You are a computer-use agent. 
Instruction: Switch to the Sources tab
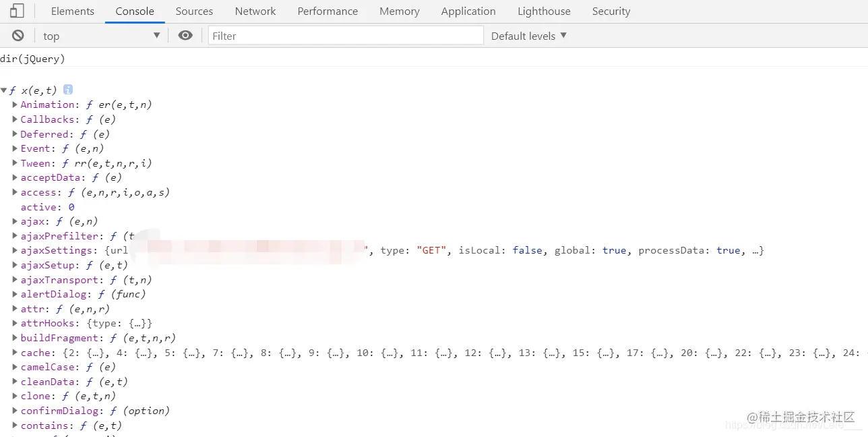pyautogui.click(x=194, y=11)
